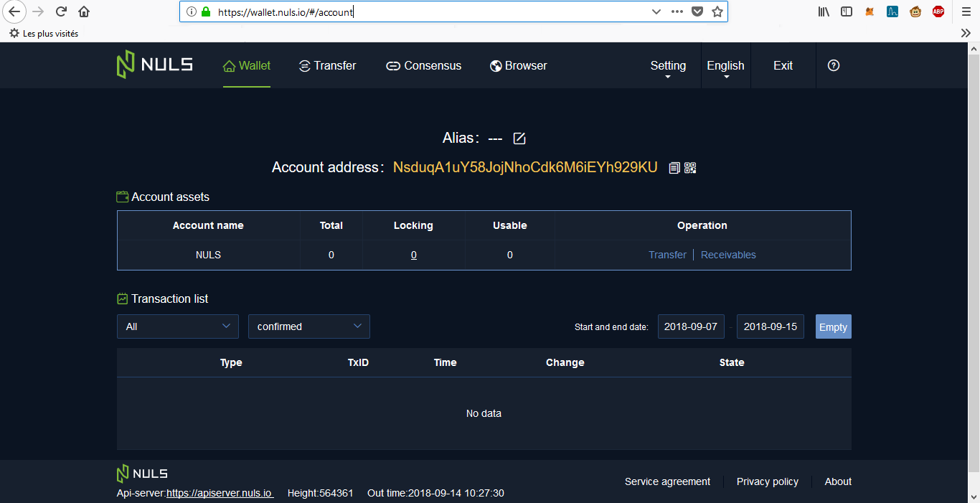This screenshot has width=980, height=503.
Task: Open the Firefox hamburger menu
Action: coord(966,11)
